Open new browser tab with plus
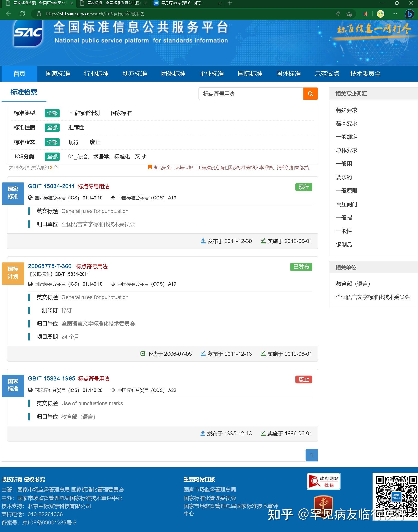Screen dimensions: 418x532 [x=230, y=3]
